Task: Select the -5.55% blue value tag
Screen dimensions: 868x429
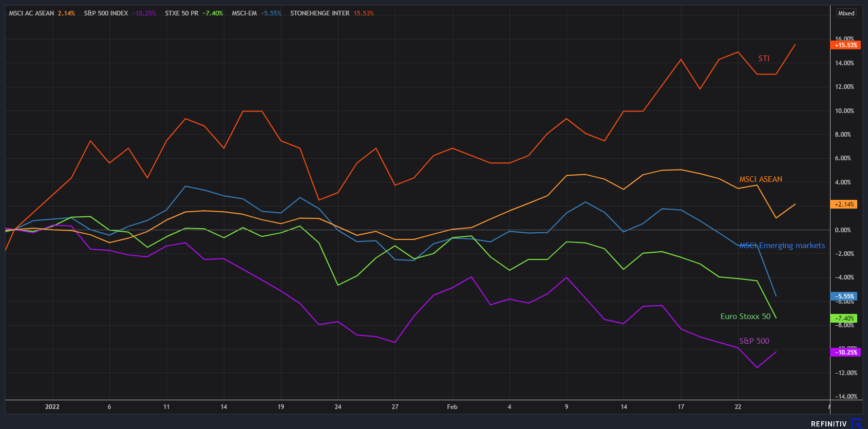Action: [844, 296]
